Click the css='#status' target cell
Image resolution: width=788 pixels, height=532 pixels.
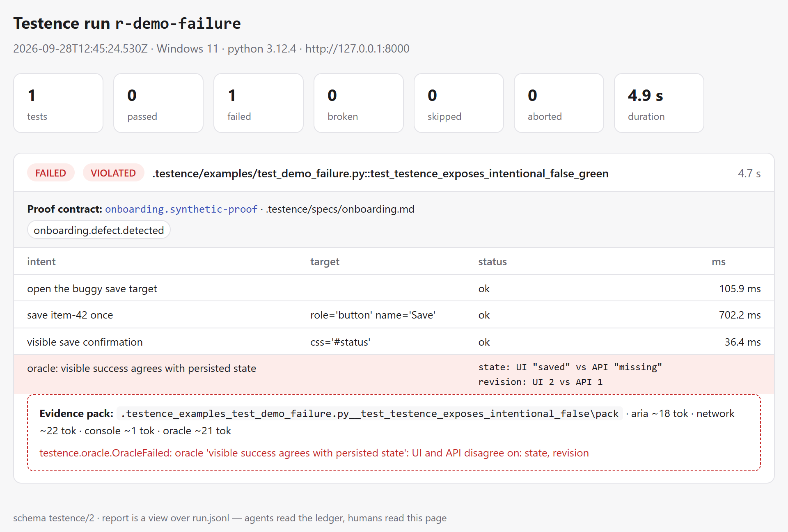coord(340,342)
